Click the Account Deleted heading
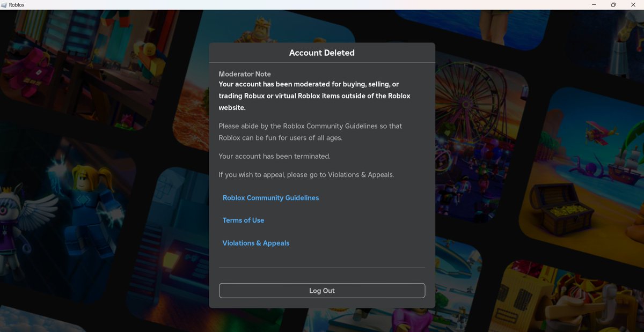 (x=322, y=53)
